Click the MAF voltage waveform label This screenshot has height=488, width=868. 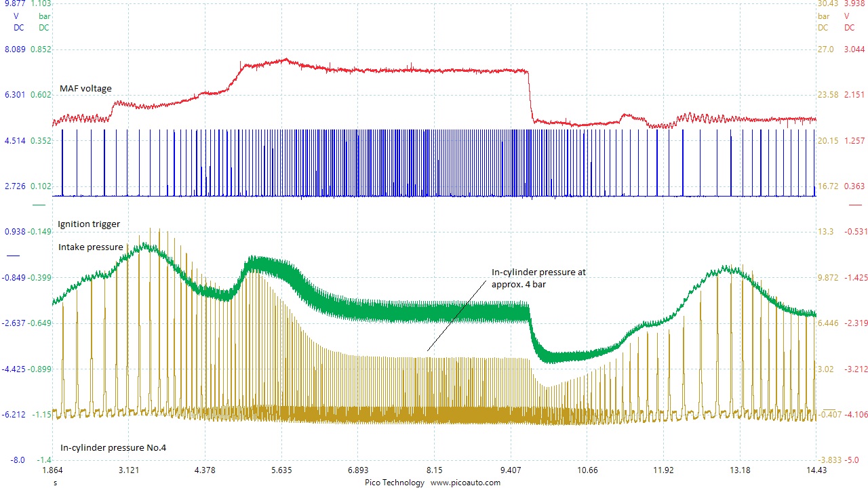[x=85, y=88]
